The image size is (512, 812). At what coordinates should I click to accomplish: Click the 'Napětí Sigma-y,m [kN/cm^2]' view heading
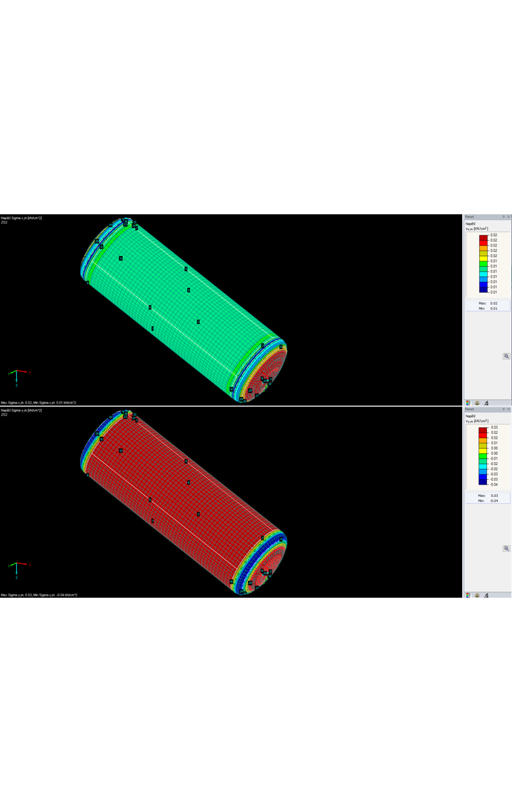coord(21,410)
